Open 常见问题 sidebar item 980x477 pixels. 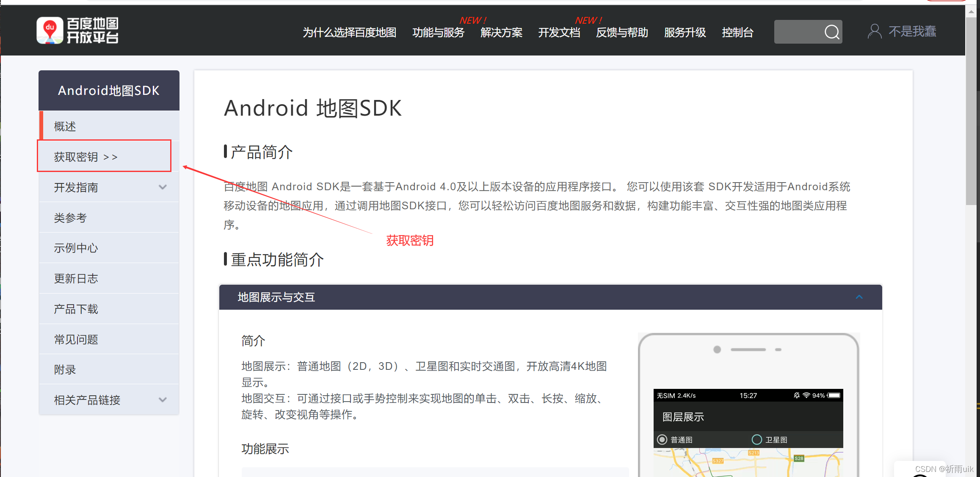pos(109,339)
